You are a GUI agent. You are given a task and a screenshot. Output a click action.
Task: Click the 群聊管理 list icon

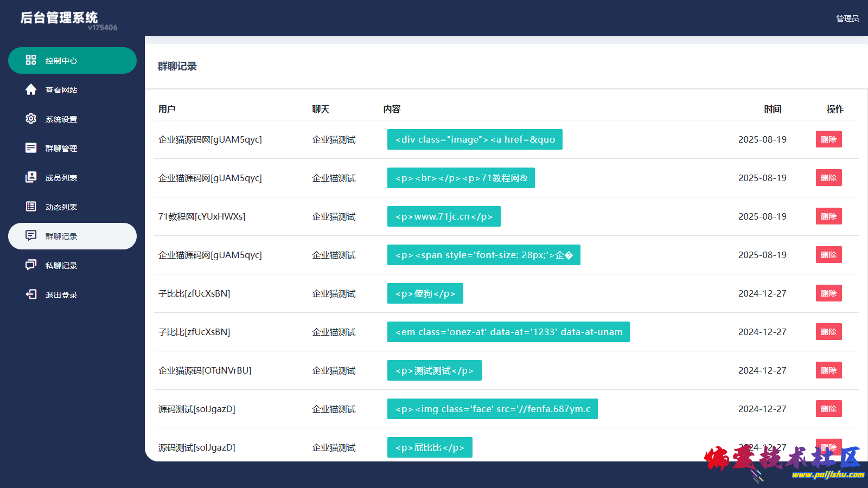tap(31, 148)
